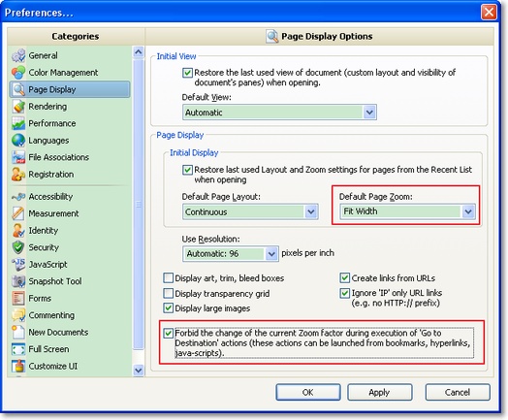
Task: Click the Identity person icon
Action: pos(18,231)
